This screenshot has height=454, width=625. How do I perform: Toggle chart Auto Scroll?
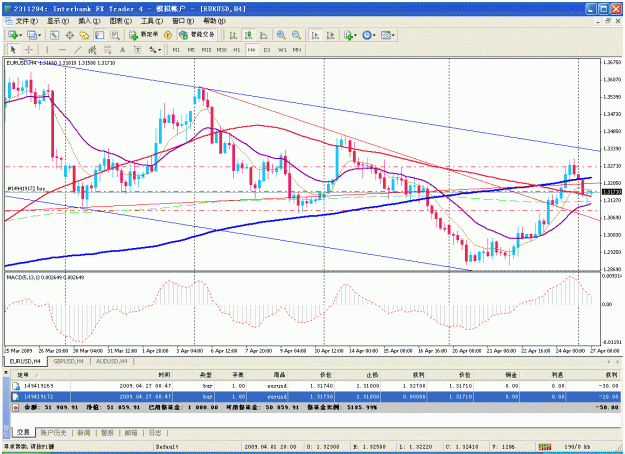click(315, 35)
